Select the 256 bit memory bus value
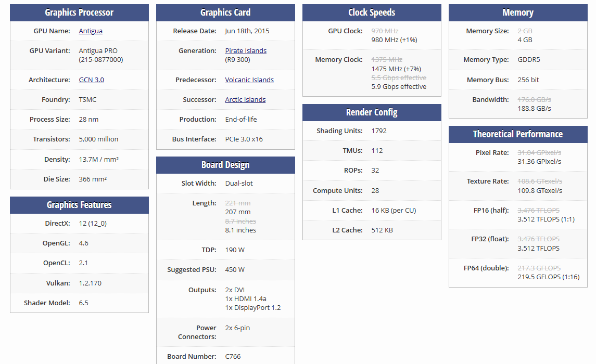The width and height of the screenshot is (596, 364). click(x=528, y=80)
